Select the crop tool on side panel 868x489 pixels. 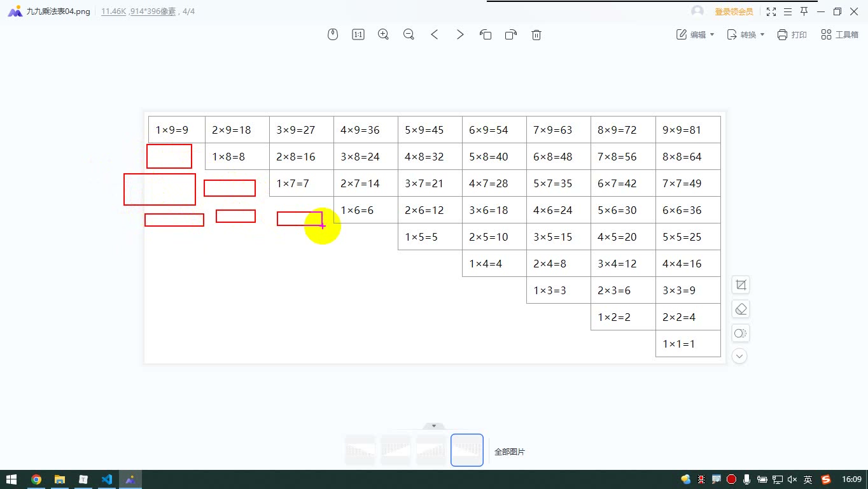coord(740,285)
